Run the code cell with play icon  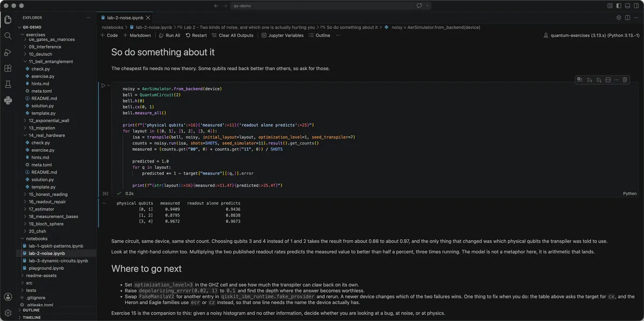pos(104,85)
